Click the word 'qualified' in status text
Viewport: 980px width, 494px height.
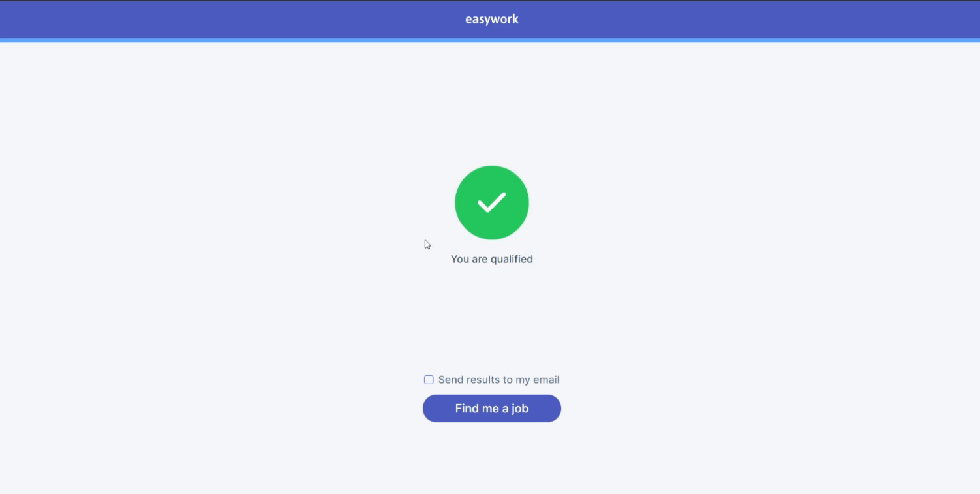(512, 259)
